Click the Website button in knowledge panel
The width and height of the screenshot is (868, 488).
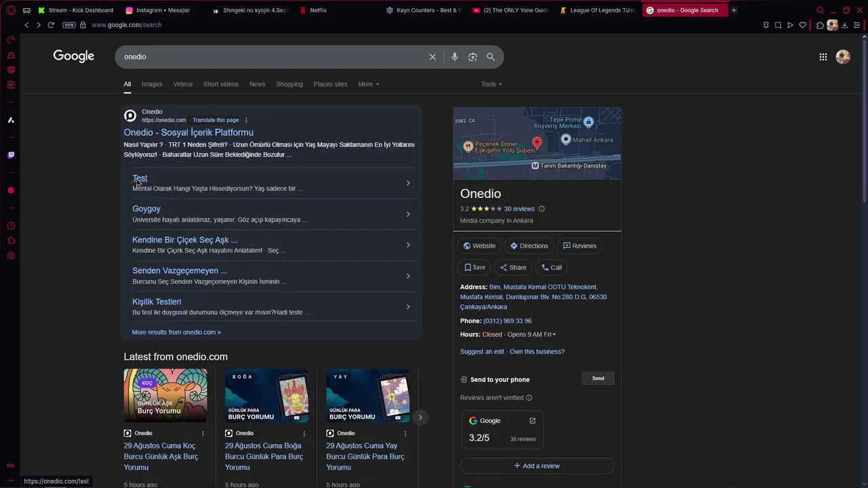pos(479,246)
